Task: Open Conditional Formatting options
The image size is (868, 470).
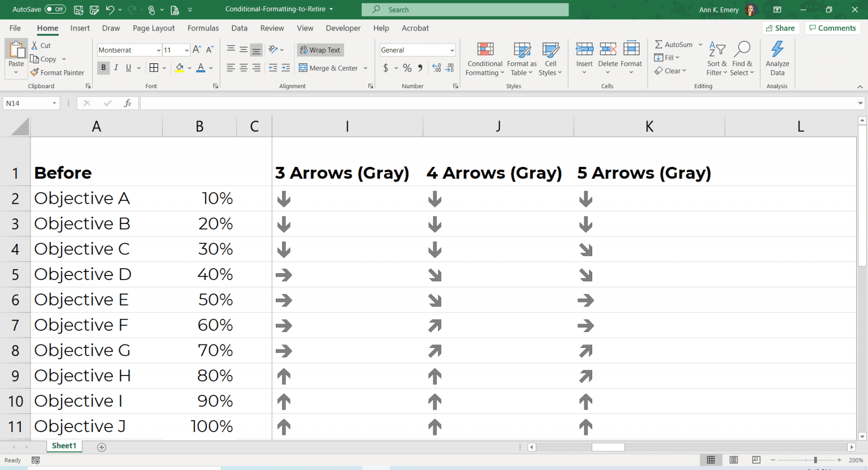Action: point(484,58)
